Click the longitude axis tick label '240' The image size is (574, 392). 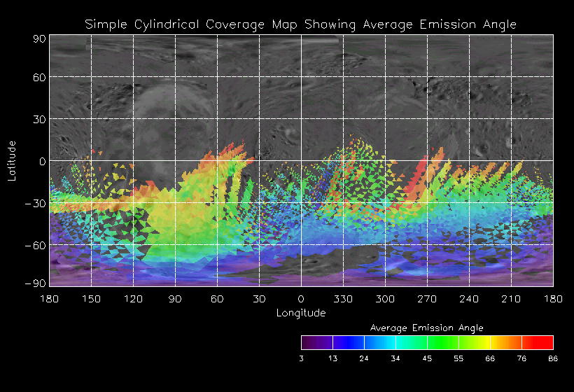[469, 299]
